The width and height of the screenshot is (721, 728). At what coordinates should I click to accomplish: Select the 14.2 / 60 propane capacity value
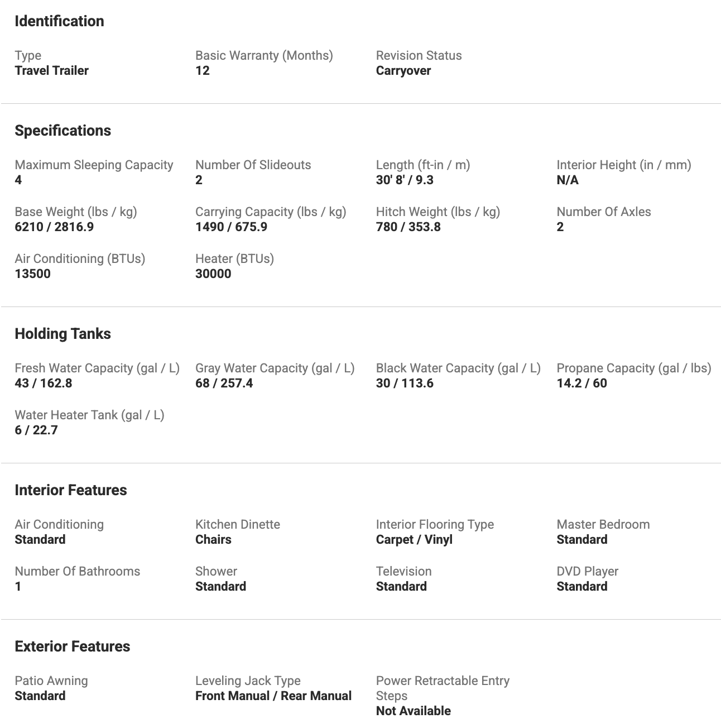[x=581, y=383]
